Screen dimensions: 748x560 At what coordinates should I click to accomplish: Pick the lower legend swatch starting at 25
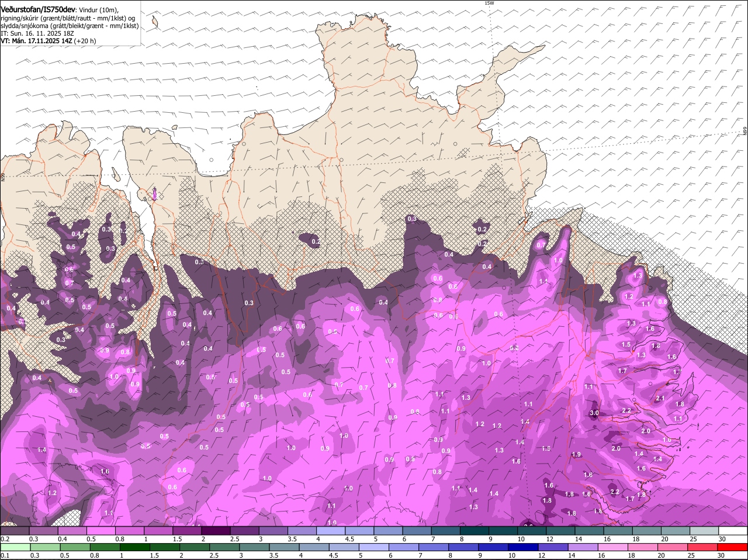coord(702,547)
